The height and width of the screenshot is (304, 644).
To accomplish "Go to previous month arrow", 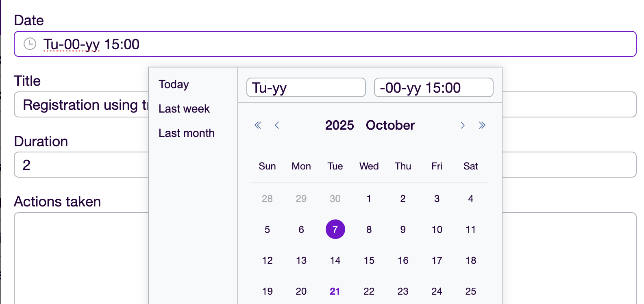I will [277, 125].
